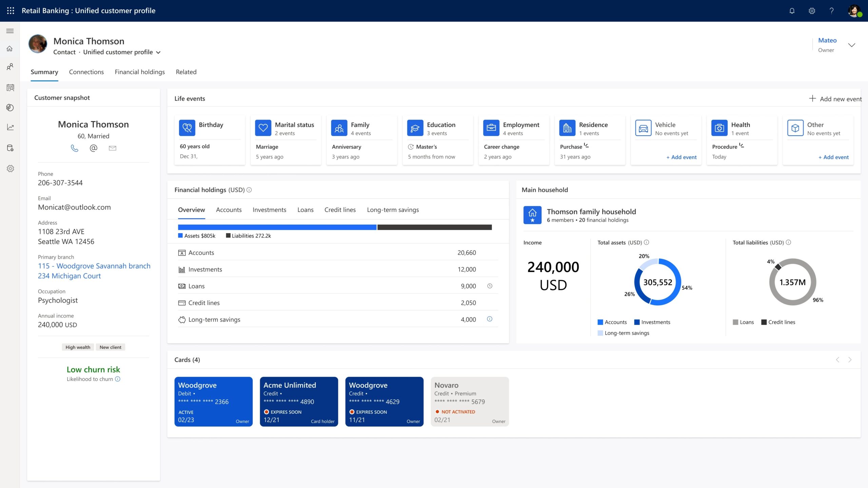Expand the Unified customer profile dropdown

point(158,53)
